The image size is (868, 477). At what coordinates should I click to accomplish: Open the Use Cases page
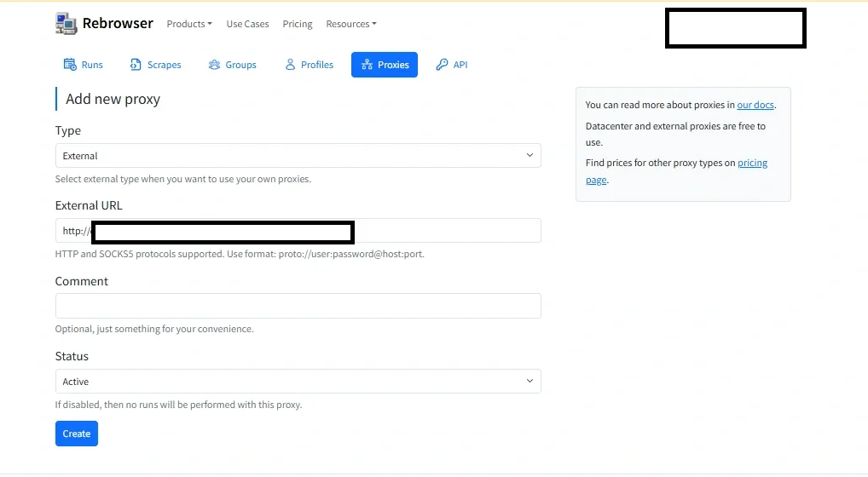tap(247, 24)
